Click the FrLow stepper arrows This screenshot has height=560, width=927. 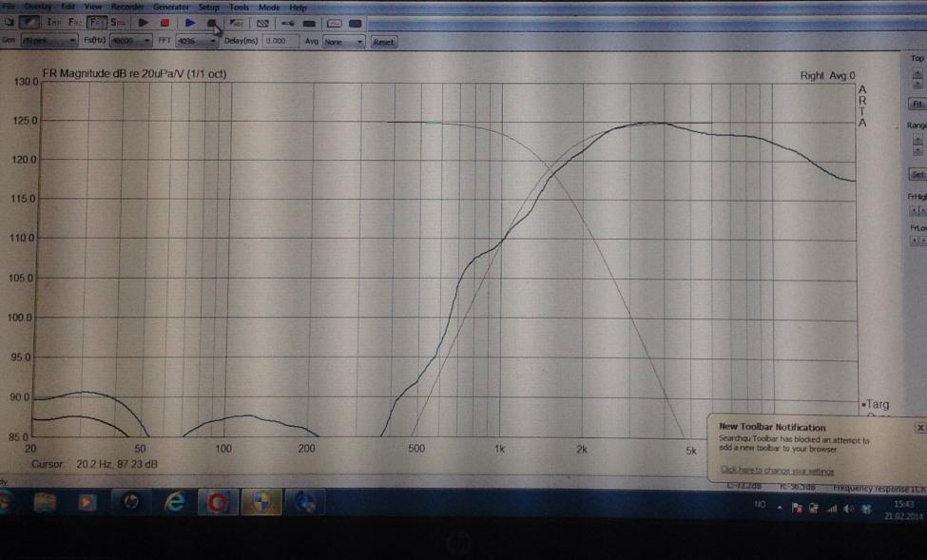coord(918,241)
